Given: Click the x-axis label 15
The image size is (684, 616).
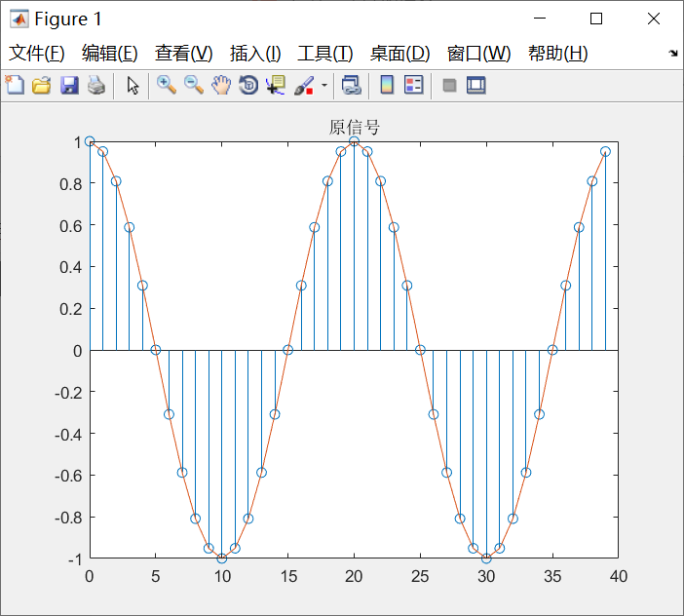Looking at the screenshot, I should [288, 577].
